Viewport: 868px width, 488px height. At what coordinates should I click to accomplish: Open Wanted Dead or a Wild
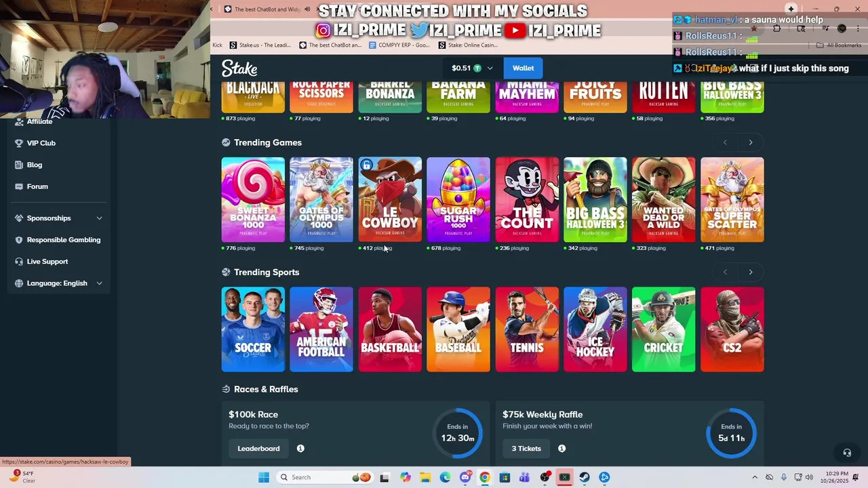[x=664, y=199]
